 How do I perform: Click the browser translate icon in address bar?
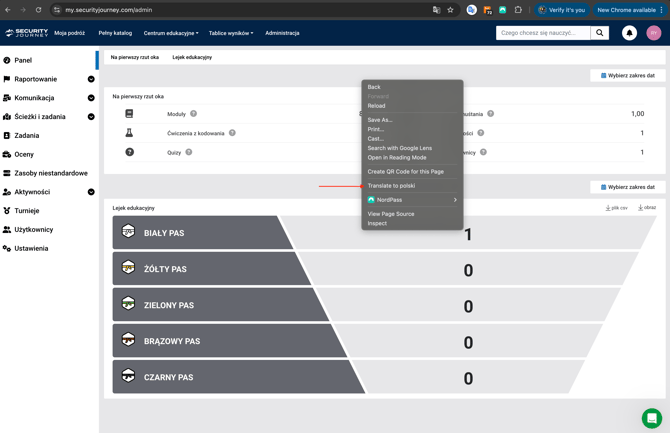(436, 10)
